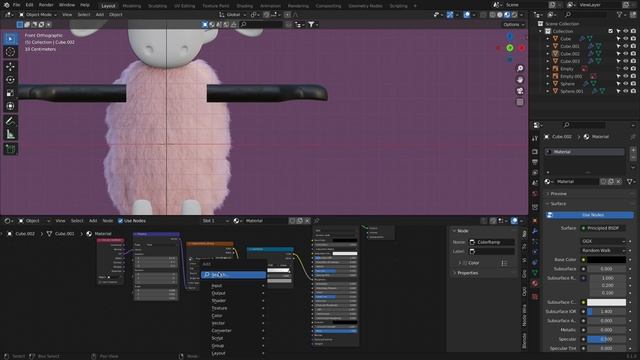Pick the Scale tool
Screen dimensions: 640x360
tap(10, 93)
